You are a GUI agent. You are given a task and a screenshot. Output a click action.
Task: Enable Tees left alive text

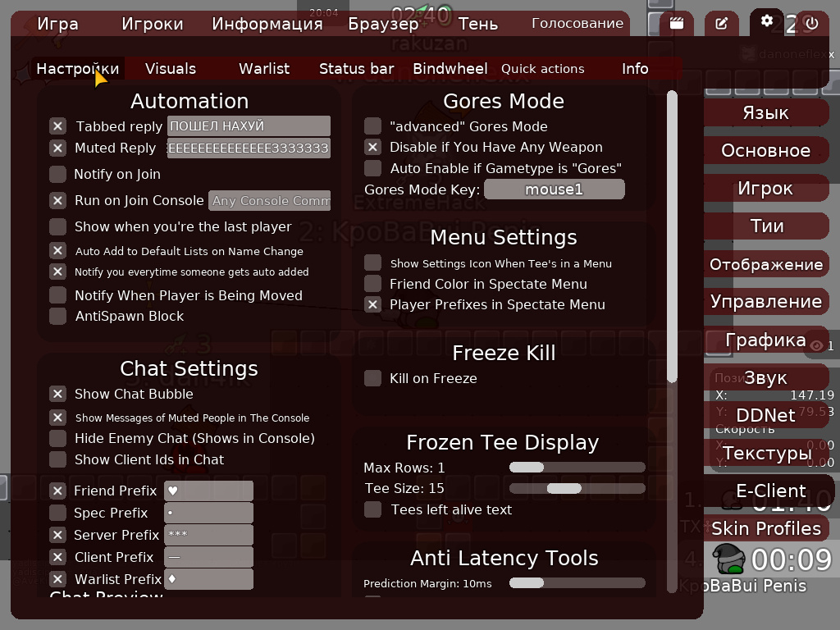click(x=373, y=509)
